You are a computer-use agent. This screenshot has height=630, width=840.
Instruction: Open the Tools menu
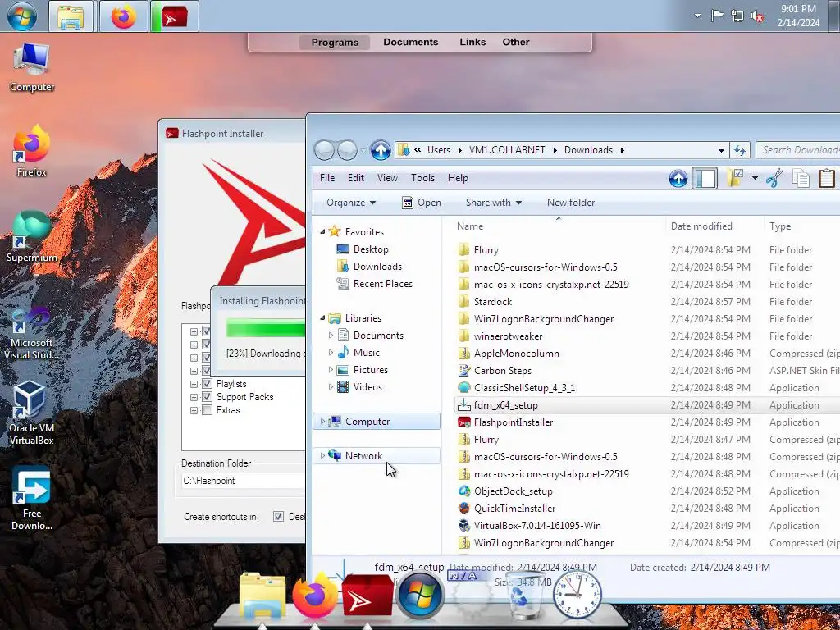(422, 178)
